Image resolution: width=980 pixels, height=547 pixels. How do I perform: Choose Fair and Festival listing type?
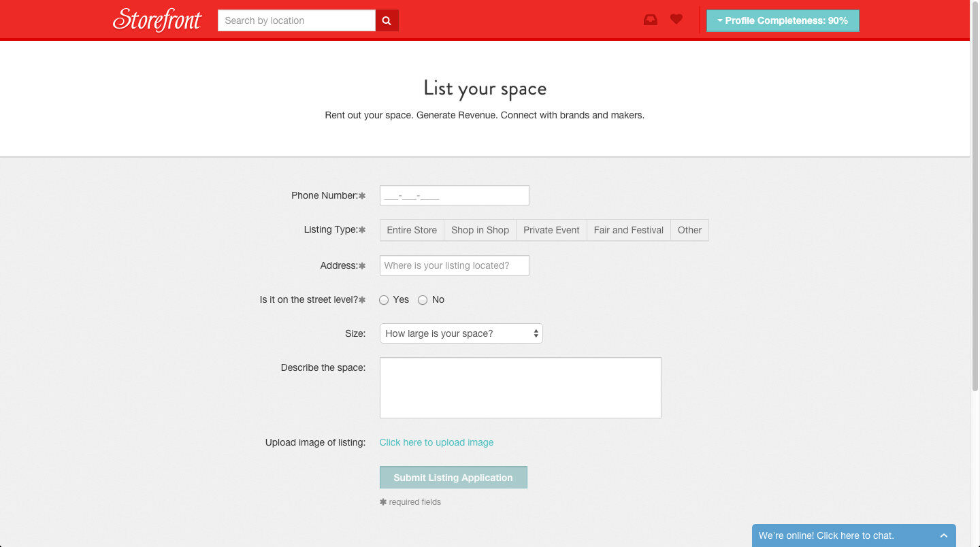click(x=628, y=230)
